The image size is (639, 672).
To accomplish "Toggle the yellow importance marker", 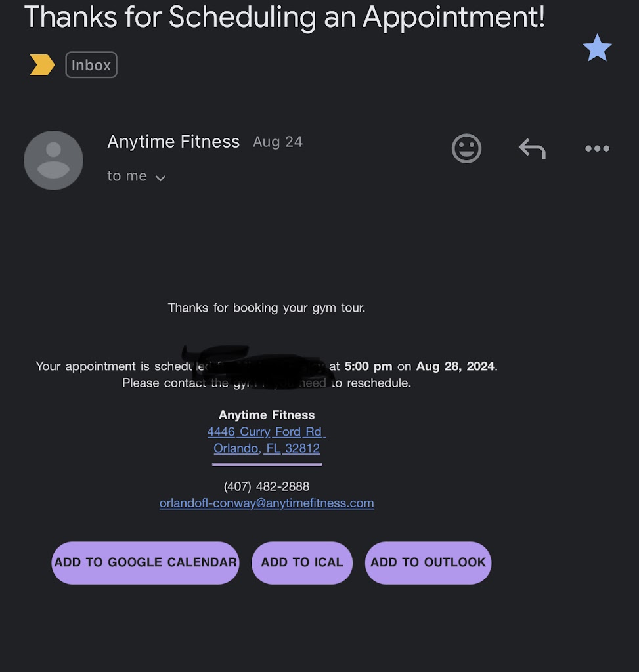I will coord(42,65).
